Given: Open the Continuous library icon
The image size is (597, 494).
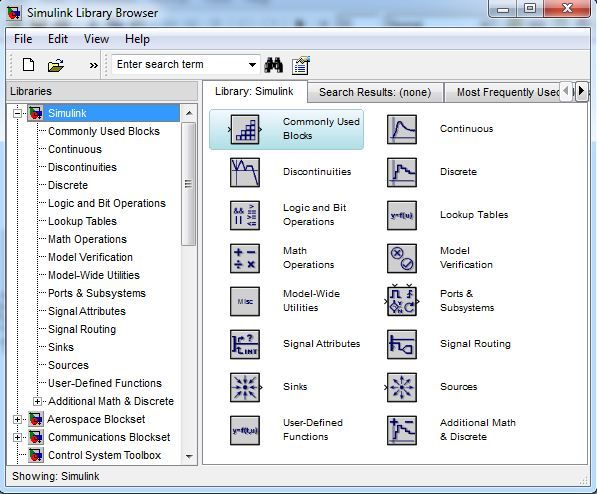Looking at the screenshot, I should [x=402, y=129].
